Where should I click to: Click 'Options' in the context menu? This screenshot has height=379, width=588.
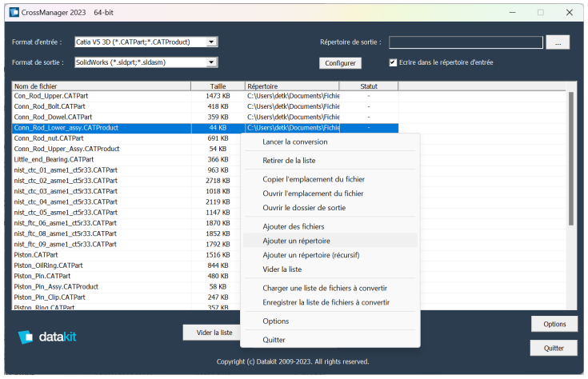click(x=330, y=321)
